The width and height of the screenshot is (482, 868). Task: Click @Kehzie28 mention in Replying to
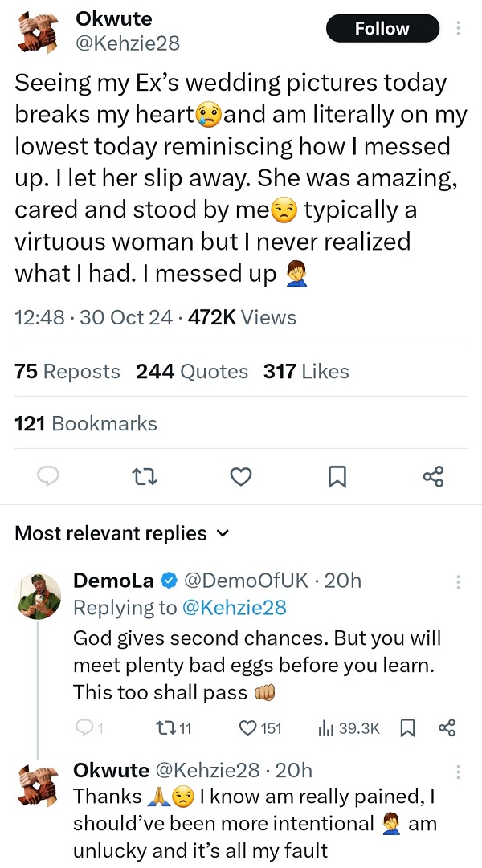coord(234,608)
